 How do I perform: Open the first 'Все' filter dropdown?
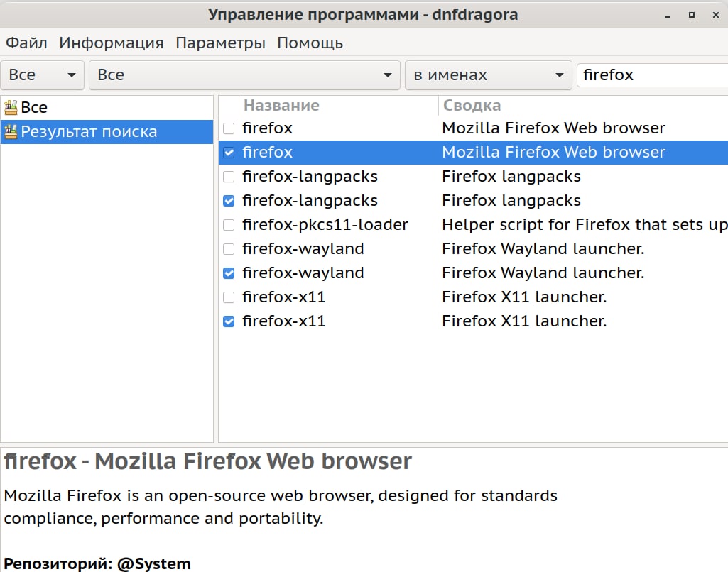43,75
